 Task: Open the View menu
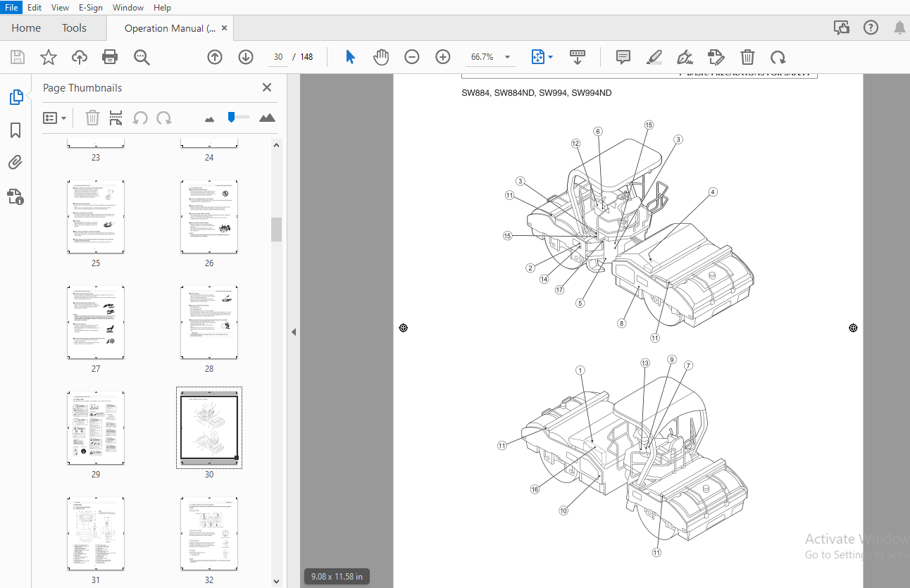(x=61, y=8)
